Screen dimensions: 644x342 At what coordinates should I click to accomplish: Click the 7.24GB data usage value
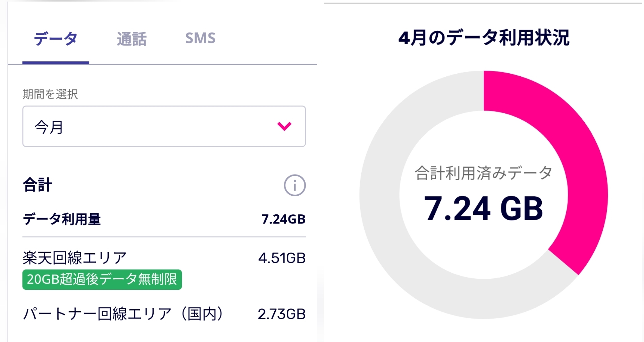(x=283, y=219)
